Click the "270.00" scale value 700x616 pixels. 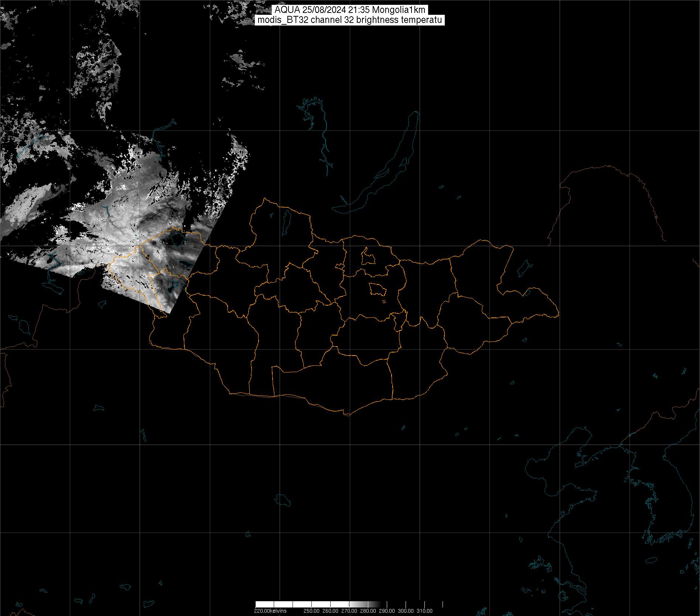349,611
